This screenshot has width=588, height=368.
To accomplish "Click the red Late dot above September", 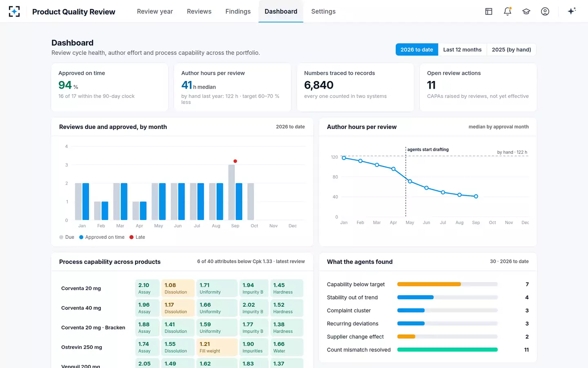I will (x=235, y=161).
